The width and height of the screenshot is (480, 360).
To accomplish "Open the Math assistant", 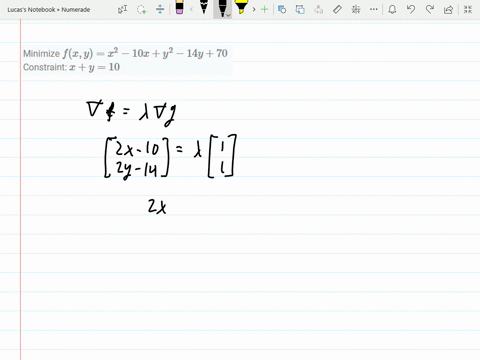I will (x=356, y=9).
